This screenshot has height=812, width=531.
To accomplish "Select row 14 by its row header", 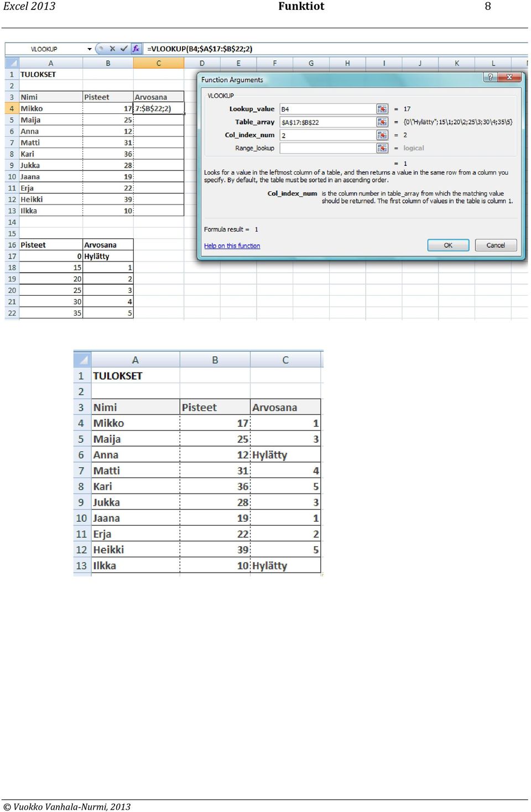I will (12, 222).
